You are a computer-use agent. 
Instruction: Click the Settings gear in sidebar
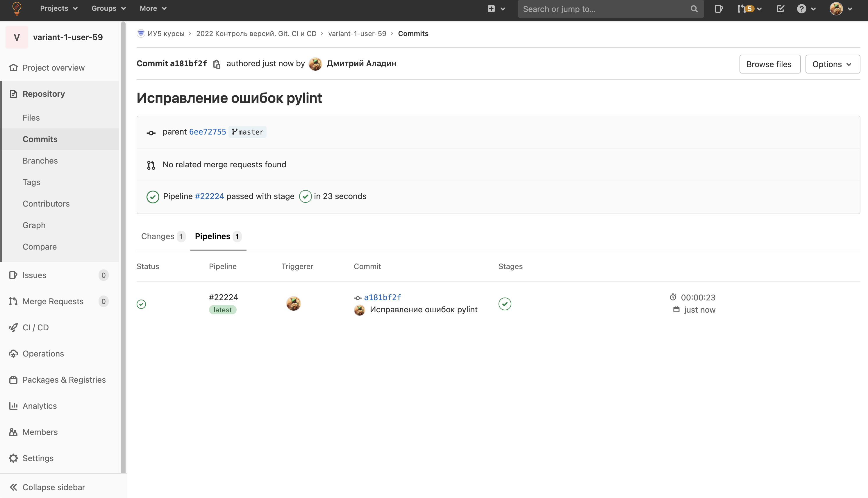pyautogui.click(x=37, y=458)
